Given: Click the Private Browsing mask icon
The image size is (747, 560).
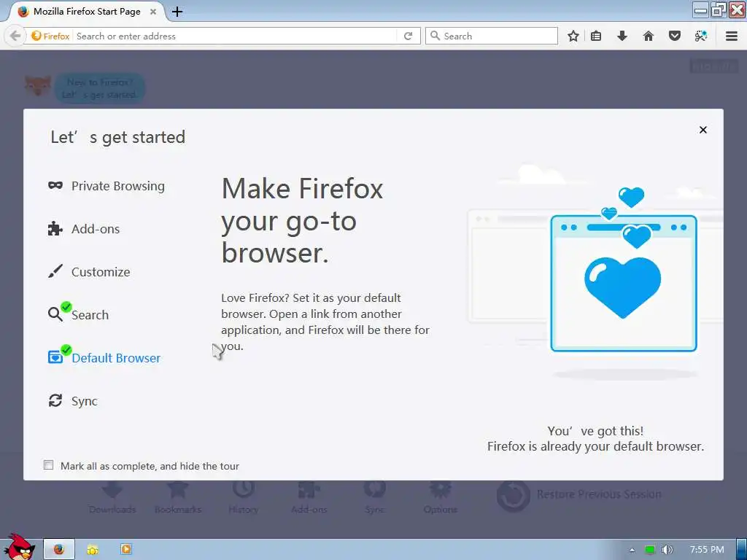Looking at the screenshot, I should [55, 185].
